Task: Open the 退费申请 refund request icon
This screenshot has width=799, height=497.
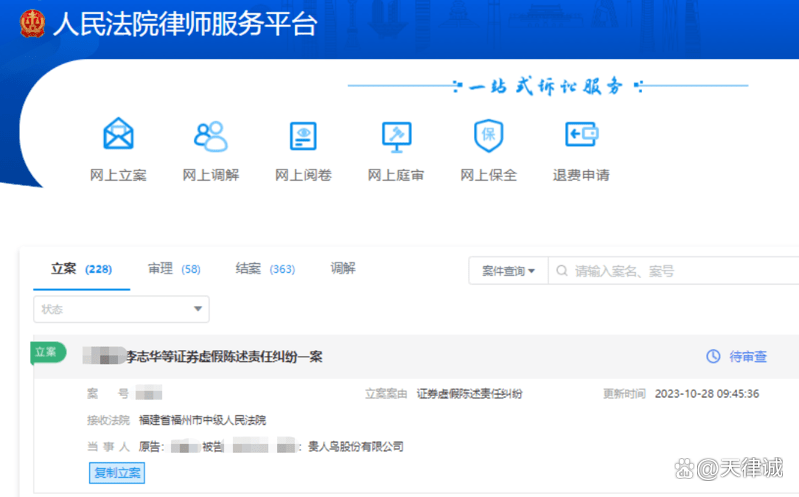Action: click(x=581, y=135)
